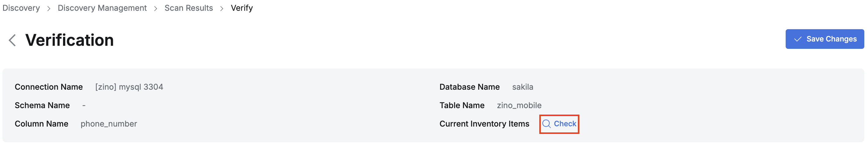Click the database name value sakila
The width and height of the screenshot is (868, 145).
click(x=522, y=87)
